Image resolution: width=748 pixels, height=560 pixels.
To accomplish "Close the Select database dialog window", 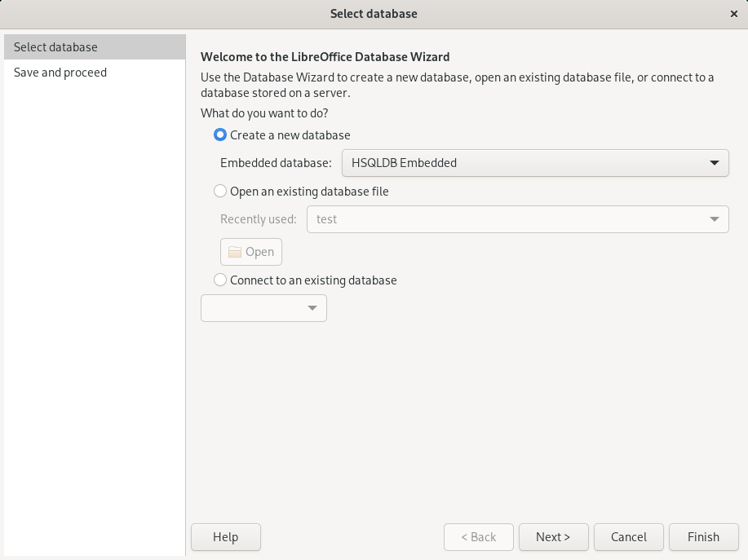I will 734,14.
